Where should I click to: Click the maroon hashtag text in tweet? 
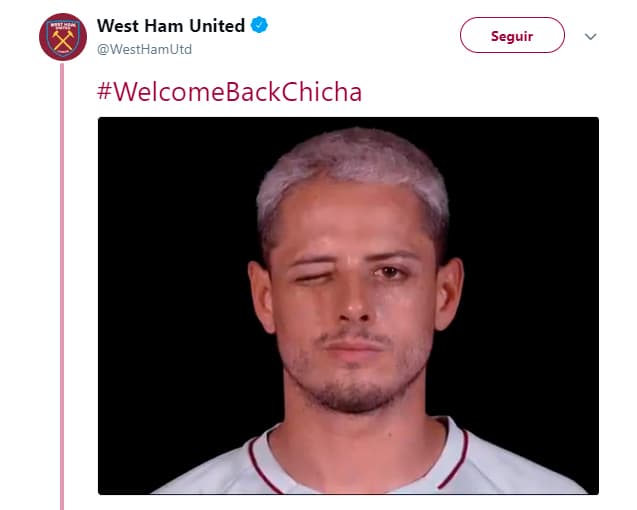click(229, 93)
